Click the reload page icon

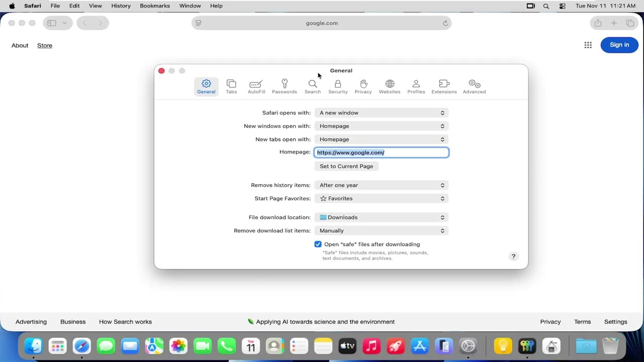click(x=445, y=23)
